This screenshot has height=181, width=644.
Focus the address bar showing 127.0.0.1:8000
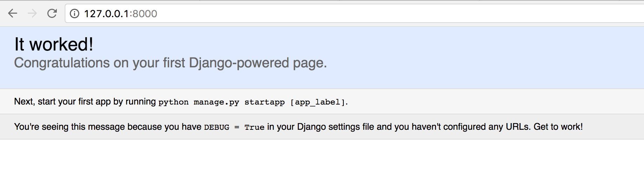(354, 13)
